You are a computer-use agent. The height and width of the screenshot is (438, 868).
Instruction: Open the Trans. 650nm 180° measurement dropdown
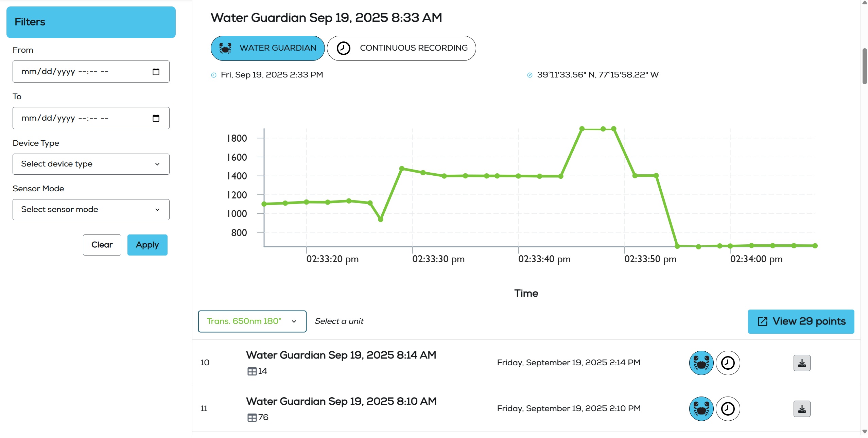tap(252, 321)
